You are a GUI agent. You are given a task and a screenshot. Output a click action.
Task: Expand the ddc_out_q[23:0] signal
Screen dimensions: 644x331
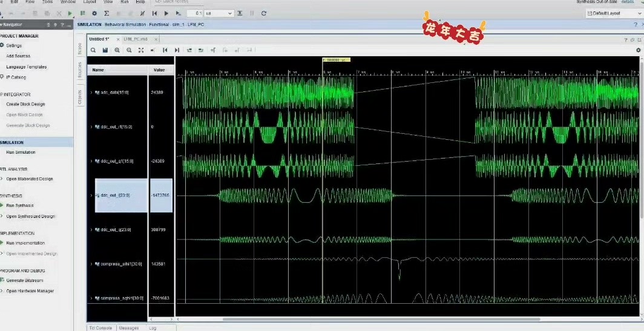(x=91, y=229)
